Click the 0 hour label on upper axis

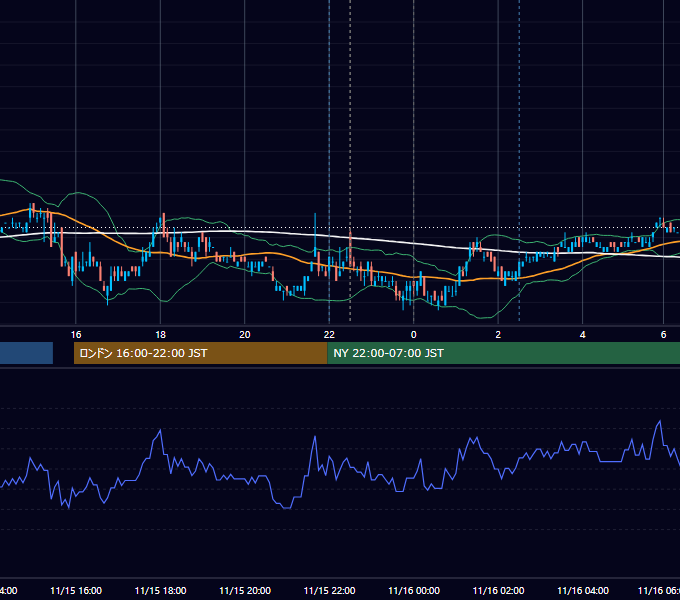413,334
